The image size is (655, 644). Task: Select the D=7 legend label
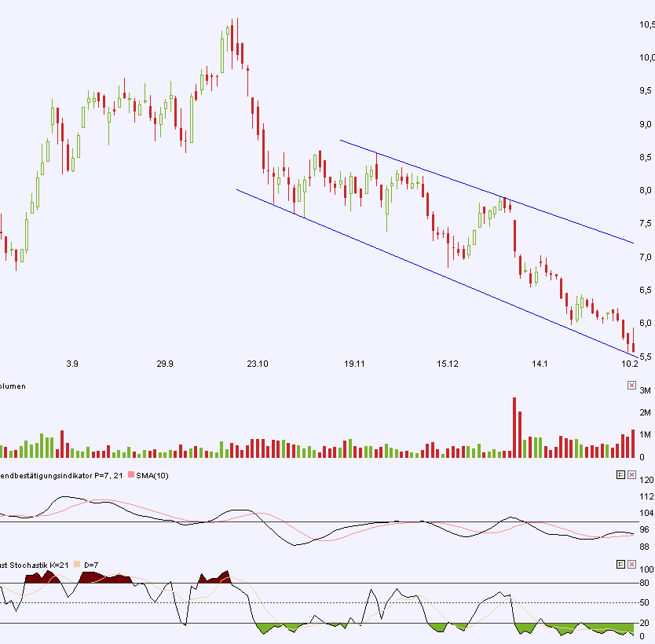click(91, 565)
